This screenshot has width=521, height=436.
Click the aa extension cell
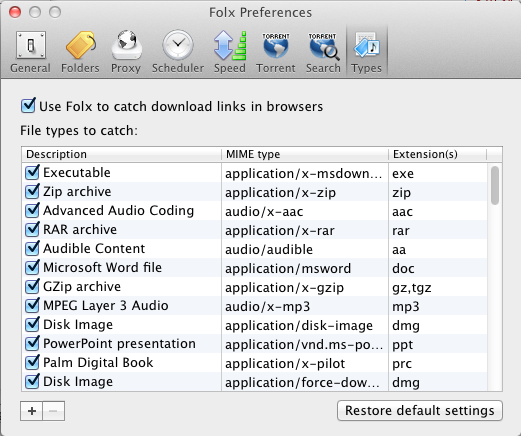coord(438,249)
